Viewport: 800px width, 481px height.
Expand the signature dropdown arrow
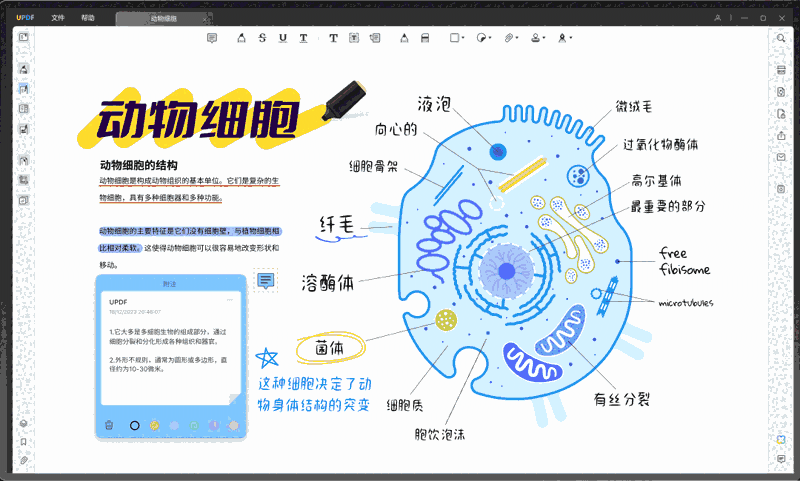pyautogui.click(x=571, y=38)
